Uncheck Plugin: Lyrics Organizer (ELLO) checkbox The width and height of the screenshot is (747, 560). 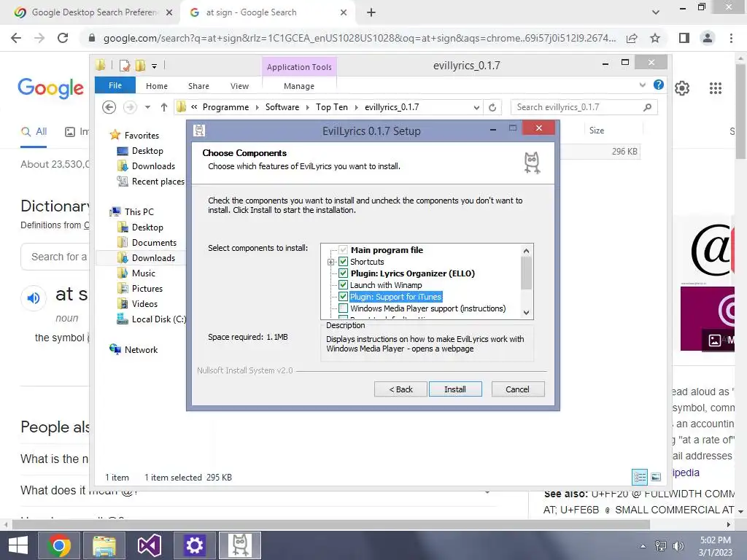tap(343, 273)
